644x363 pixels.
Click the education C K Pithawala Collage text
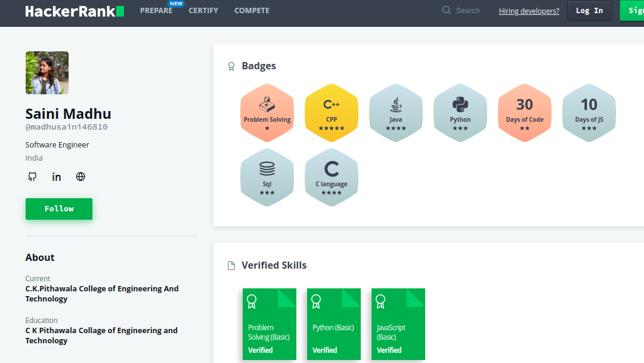point(101,336)
